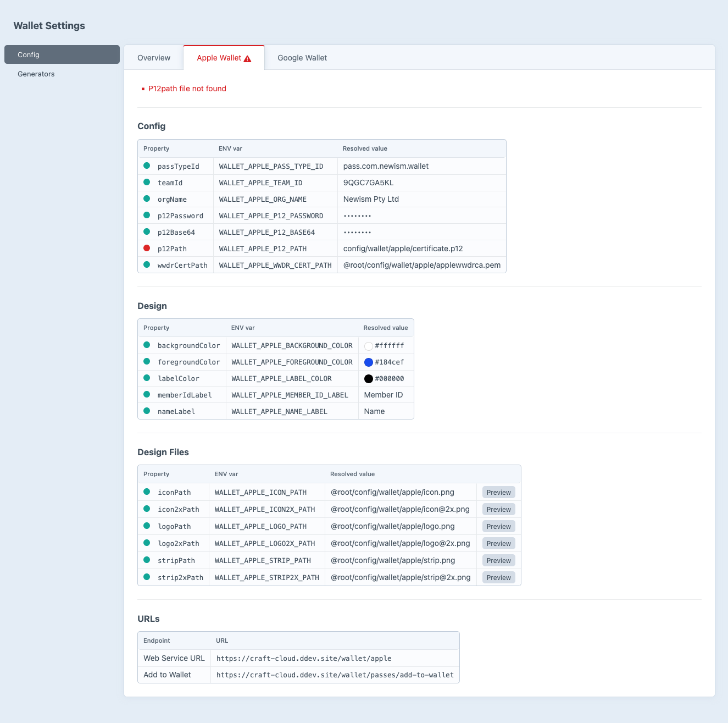Click green status dot next to backgroundColor
The image size is (728, 723).
[147, 345]
